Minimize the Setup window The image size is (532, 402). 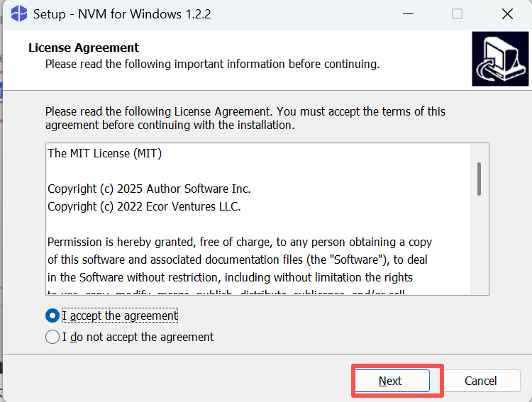(x=408, y=14)
